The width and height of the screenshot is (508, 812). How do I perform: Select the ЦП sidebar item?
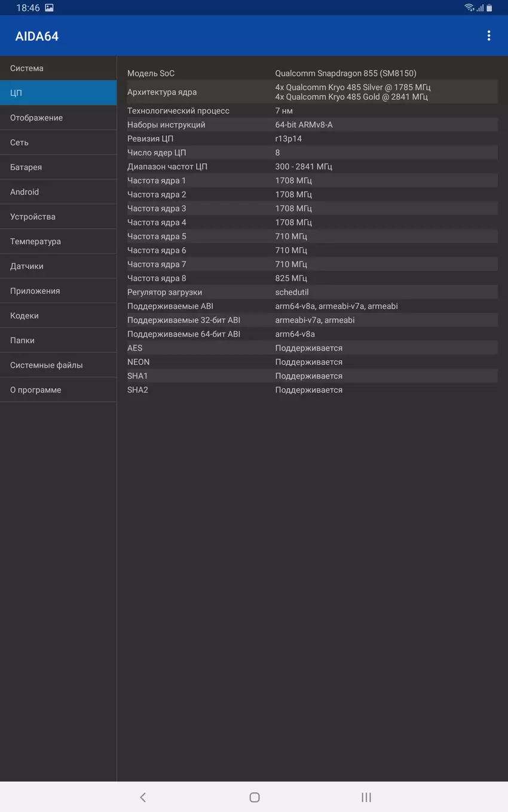(58, 93)
